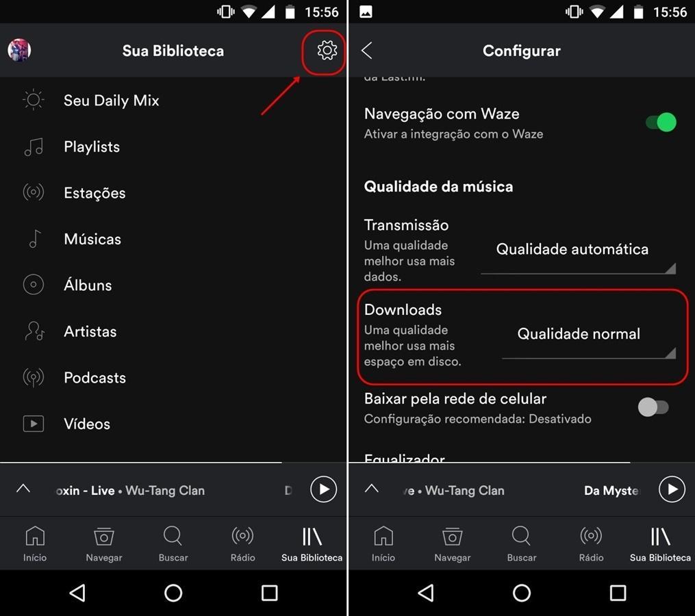Open the Podcasts entry
This screenshot has height=616, width=695.
pyautogui.click(x=173, y=378)
